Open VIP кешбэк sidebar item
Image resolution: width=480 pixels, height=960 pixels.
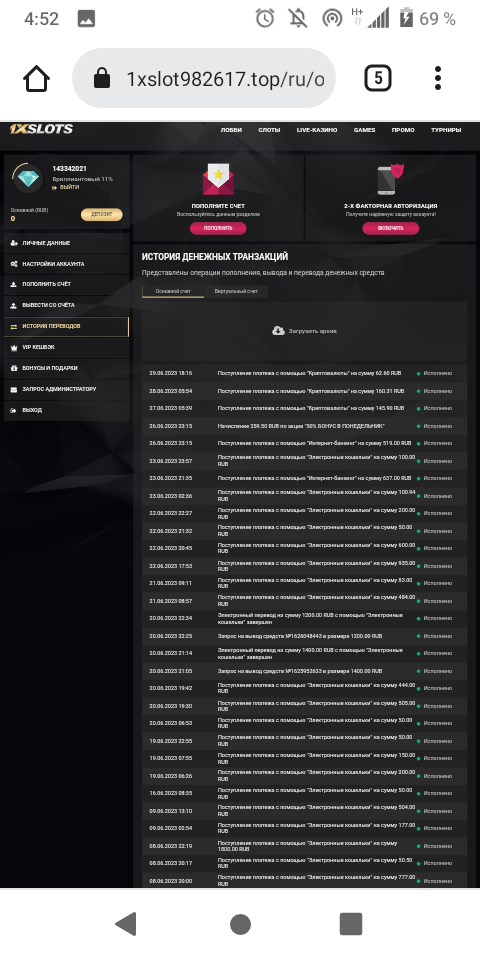(67, 347)
